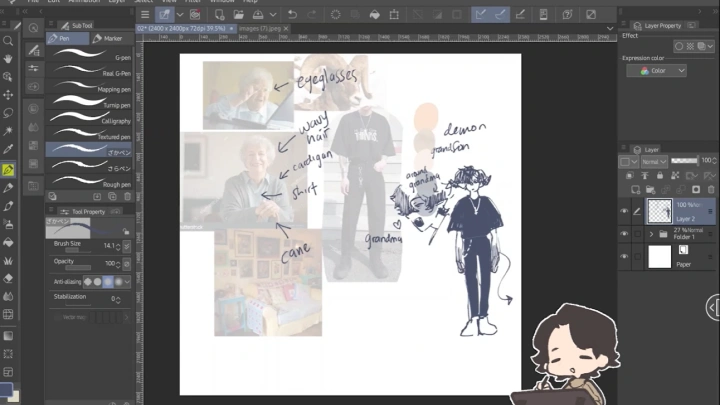This screenshot has height=405, width=720.
Task: Click the Scale/Rotate transform icon
Action: (x=394, y=15)
